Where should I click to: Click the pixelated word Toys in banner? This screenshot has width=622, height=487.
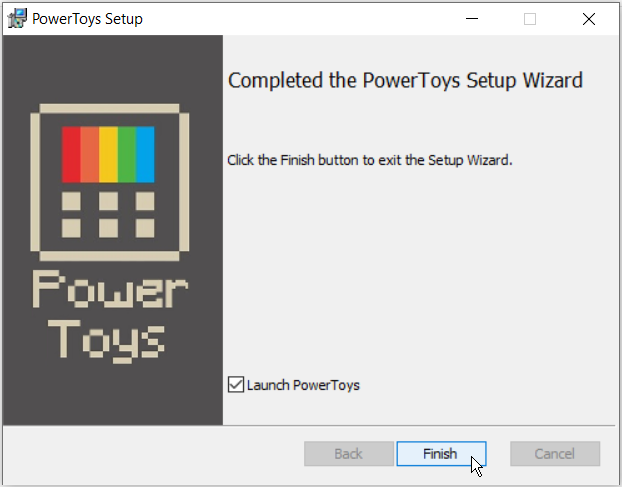[106, 341]
